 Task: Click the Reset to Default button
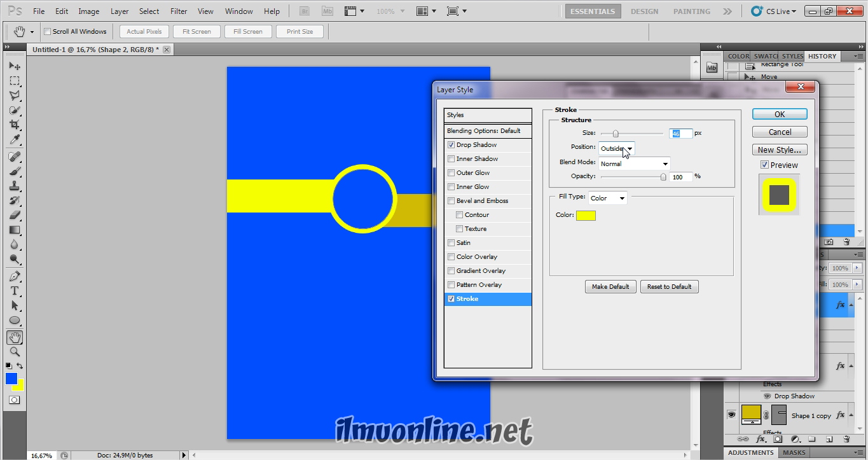tap(669, 286)
